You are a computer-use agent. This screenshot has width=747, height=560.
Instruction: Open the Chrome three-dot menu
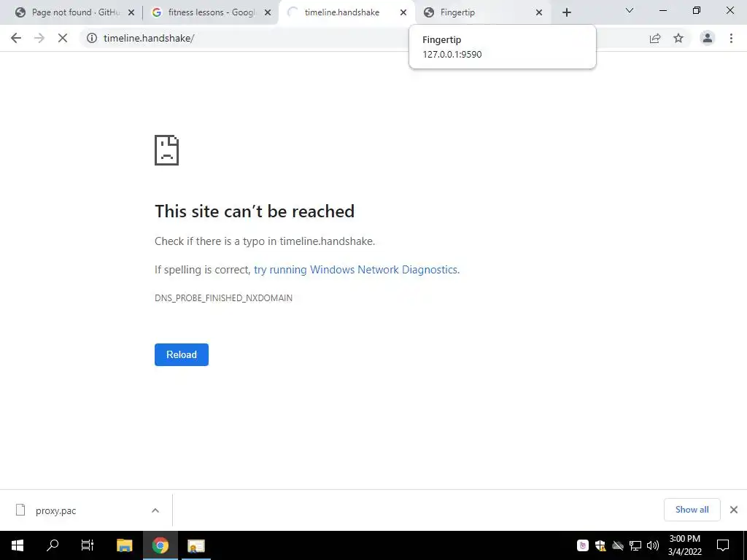[731, 38]
